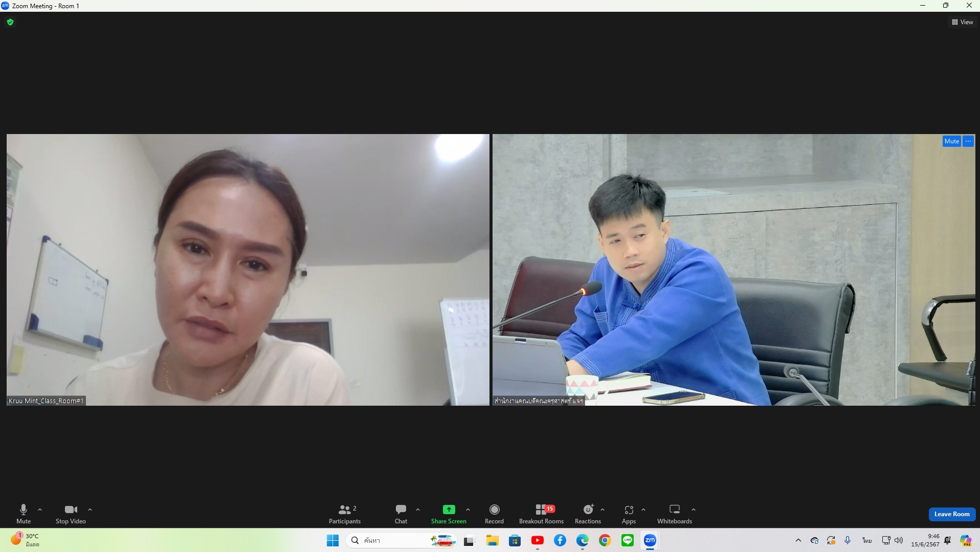Start recording with Record button

point(494,514)
